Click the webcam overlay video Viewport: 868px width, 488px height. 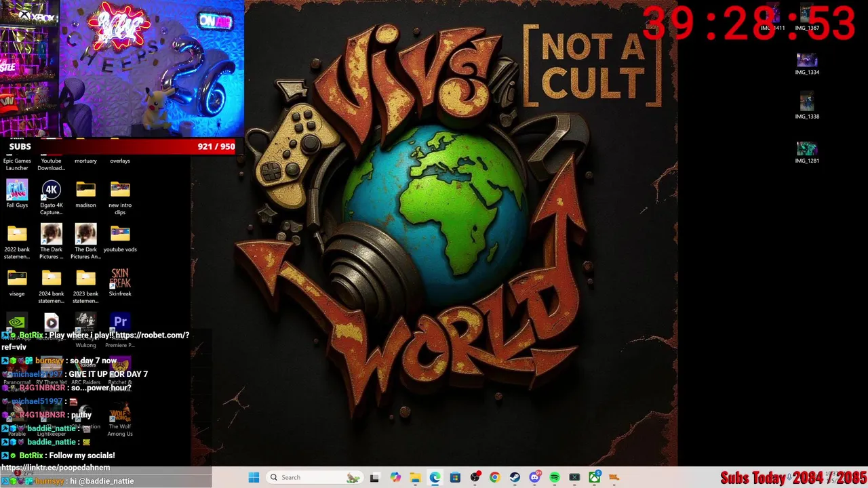click(x=122, y=68)
